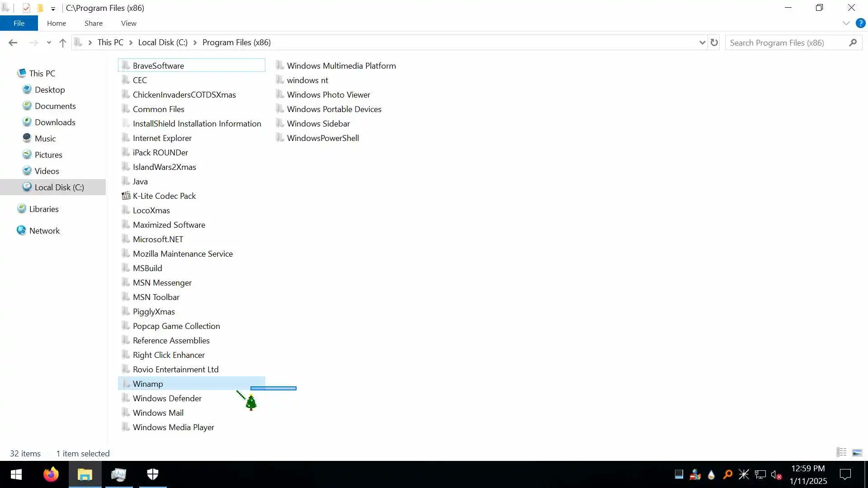Click the Up one level arrow
The image size is (868, 488).
coord(63,42)
